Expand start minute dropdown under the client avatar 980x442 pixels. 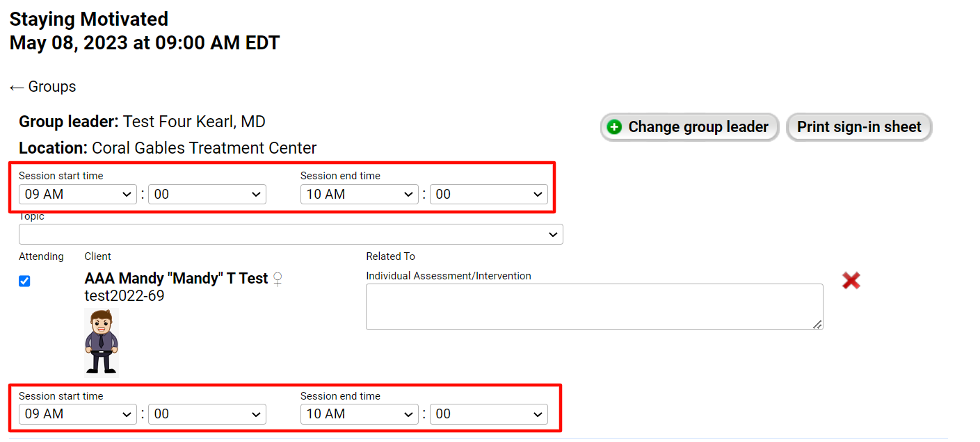(x=207, y=414)
